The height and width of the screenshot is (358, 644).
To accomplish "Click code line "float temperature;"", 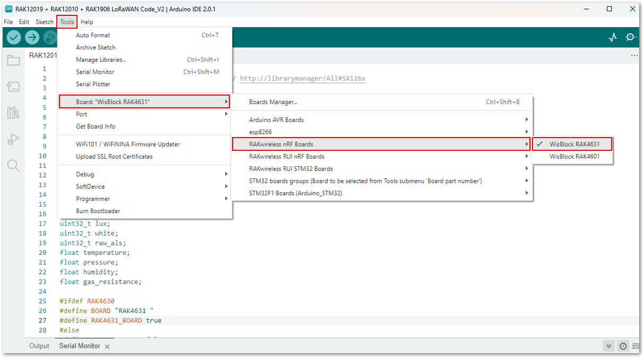I will 95,253.
